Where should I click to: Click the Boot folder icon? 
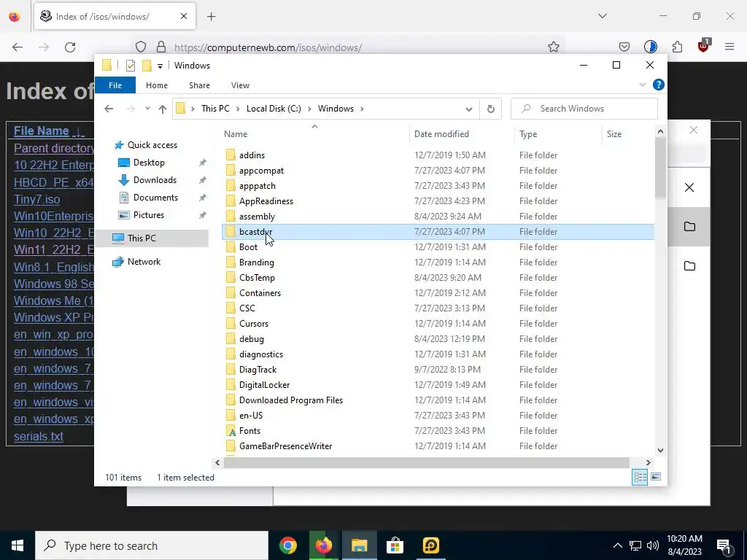point(231,246)
